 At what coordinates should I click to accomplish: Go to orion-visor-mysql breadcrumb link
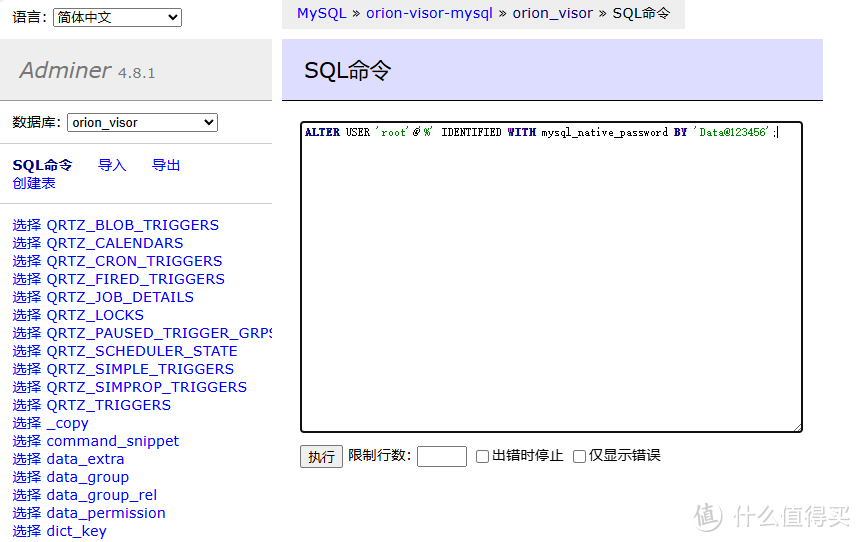pyautogui.click(x=429, y=13)
